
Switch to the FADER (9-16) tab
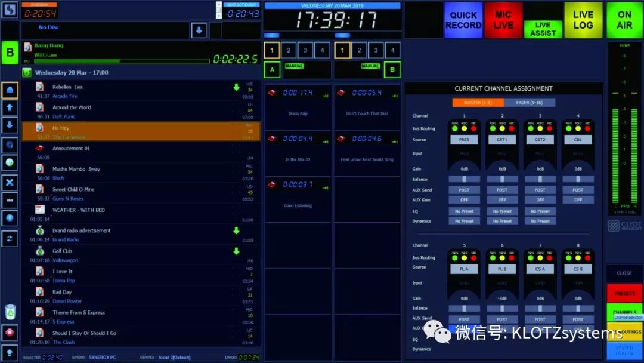(530, 103)
